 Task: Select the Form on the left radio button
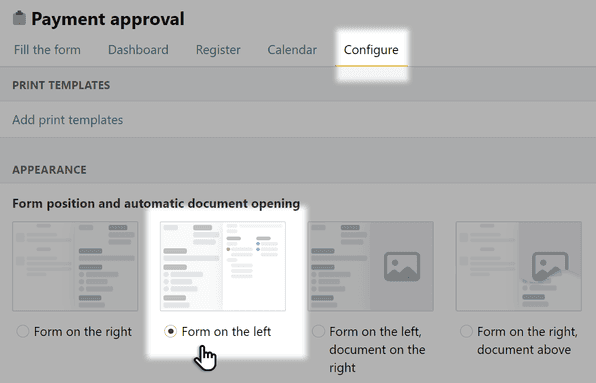tap(170, 331)
